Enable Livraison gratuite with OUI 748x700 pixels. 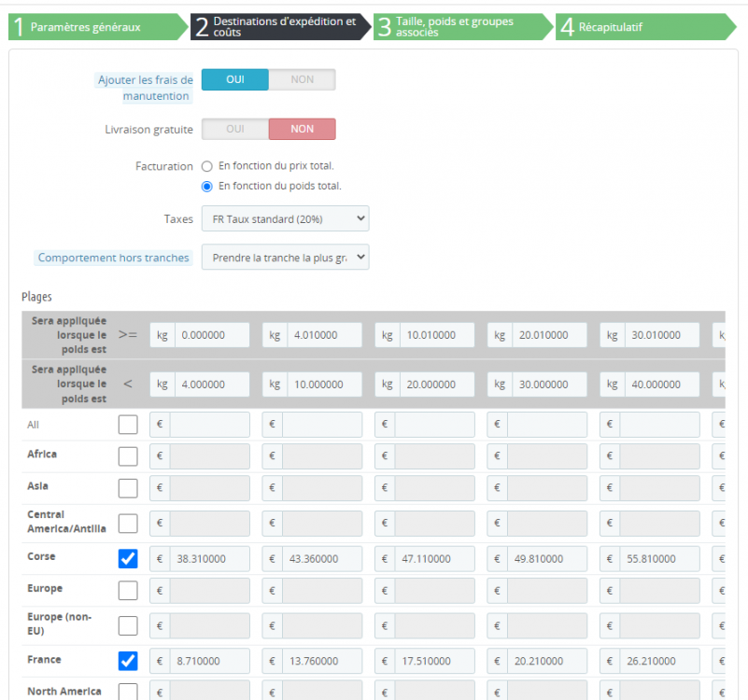235,129
